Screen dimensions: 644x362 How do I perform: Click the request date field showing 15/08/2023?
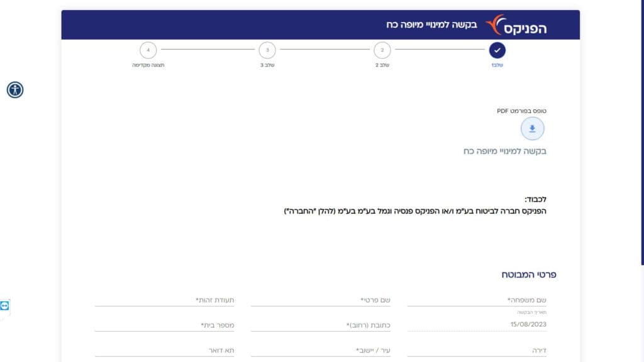pos(477,325)
